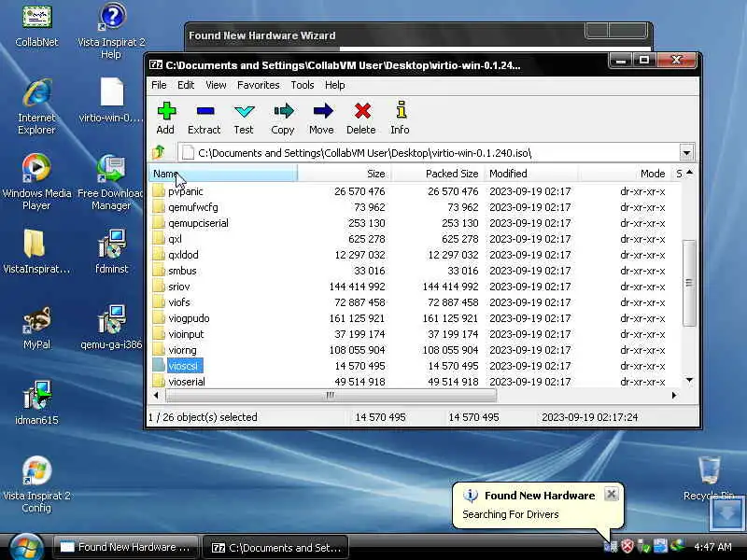747x560 pixels.
Task: Open the File menu
Action: point(159,85)
